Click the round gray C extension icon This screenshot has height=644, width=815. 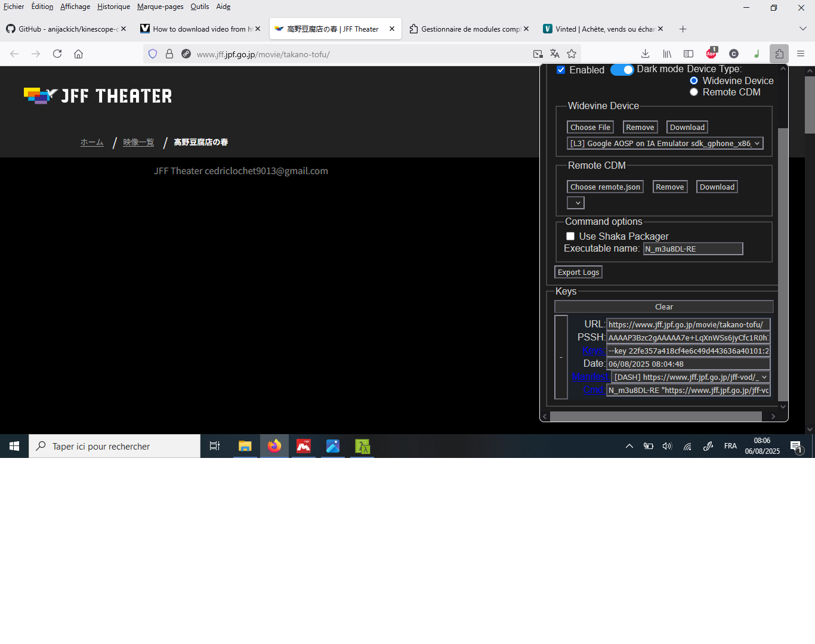734,54
